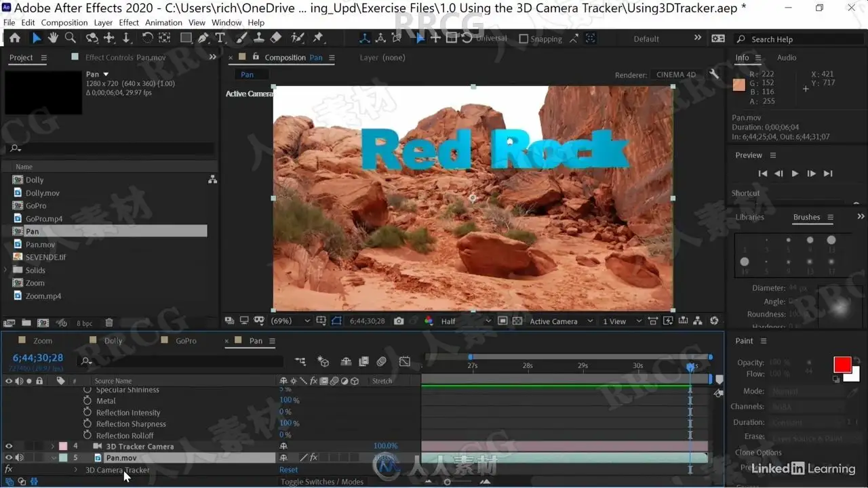Switch to the Dolly timeline tab
Image resolution: width=868 pixels, height=488 pixels.
point(113,341)
